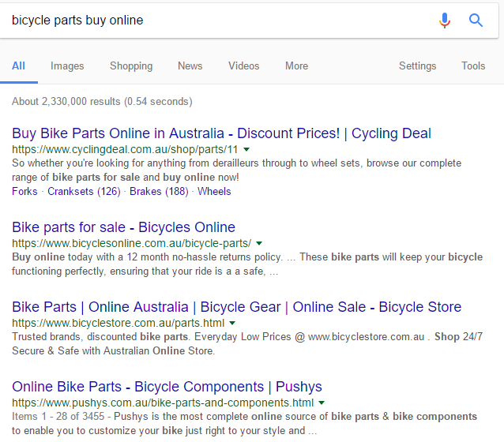Image resolution: width=504 pixels, height=442 pixels.
Task: Open the Pushys Online Bike Parts result
Action: (167, 388)
